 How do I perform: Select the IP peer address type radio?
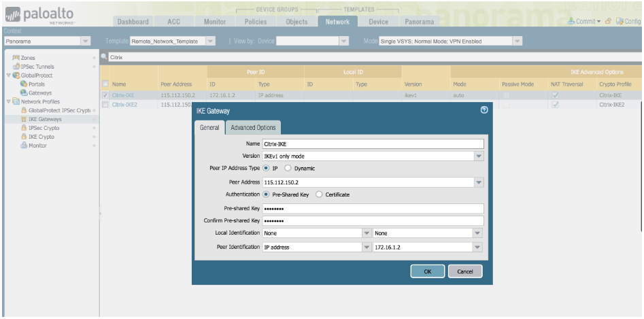tap(266, 168)
